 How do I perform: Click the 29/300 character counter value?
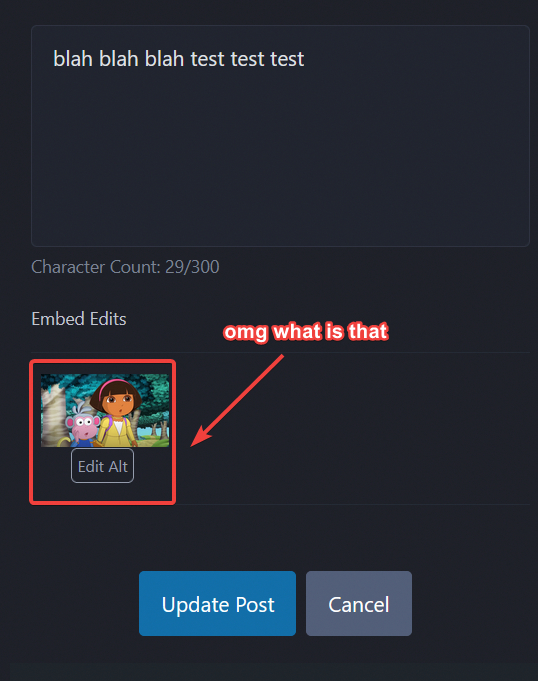pos(192,267)
